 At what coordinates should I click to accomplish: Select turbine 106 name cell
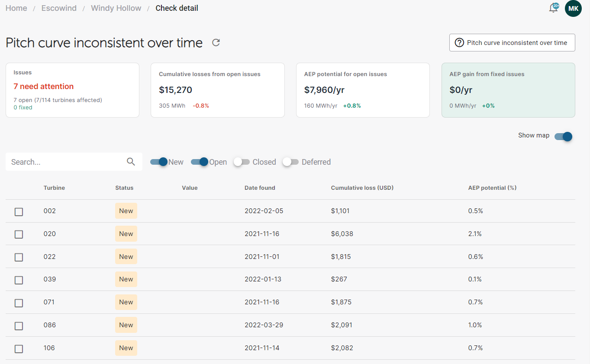coord(49,348)
